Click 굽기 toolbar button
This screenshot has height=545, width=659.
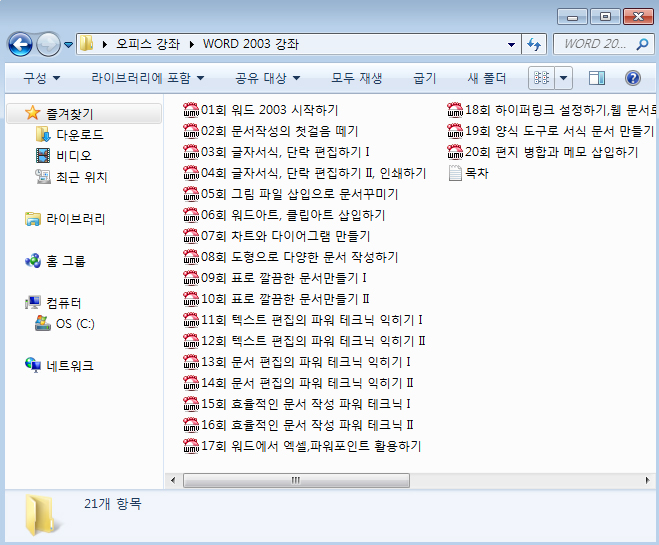pyautogui.click(x=424, y=78)
